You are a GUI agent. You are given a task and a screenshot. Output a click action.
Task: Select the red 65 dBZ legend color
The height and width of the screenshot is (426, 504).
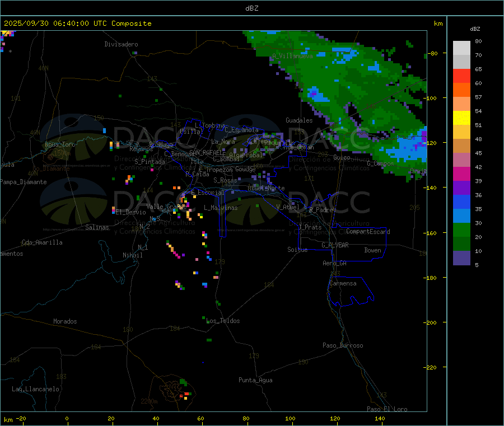coord(461,76)
